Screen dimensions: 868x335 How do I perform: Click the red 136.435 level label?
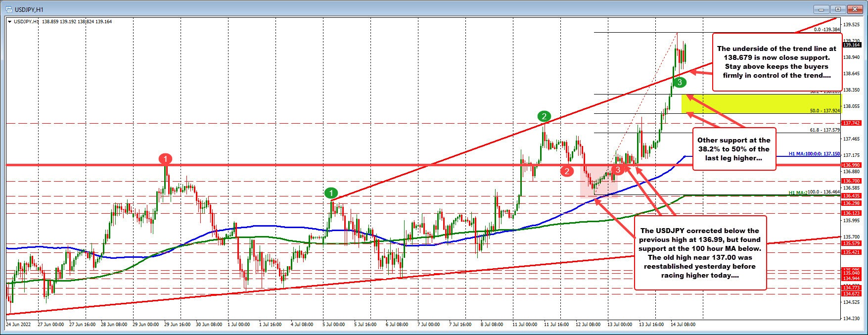point(852,196)
